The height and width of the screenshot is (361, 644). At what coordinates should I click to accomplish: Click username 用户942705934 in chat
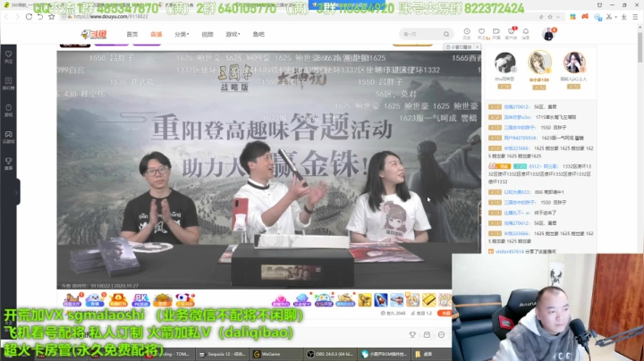coord(520,138)
